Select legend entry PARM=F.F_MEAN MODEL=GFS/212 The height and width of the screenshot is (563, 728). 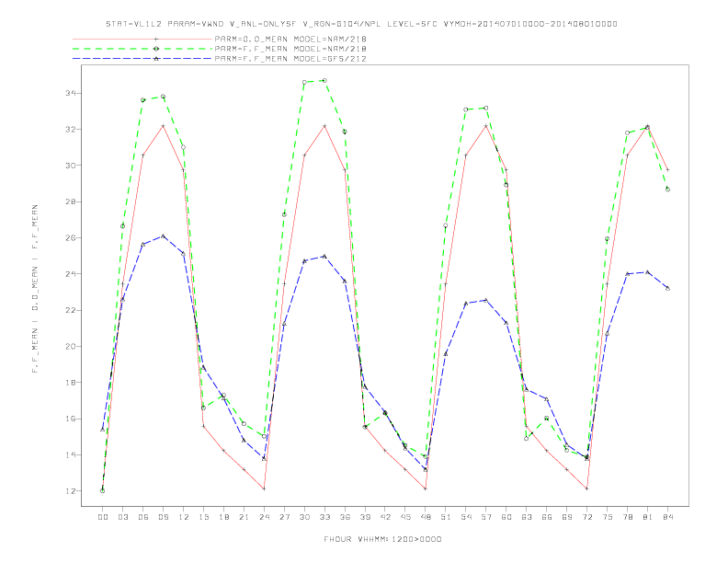click(290, 59)
